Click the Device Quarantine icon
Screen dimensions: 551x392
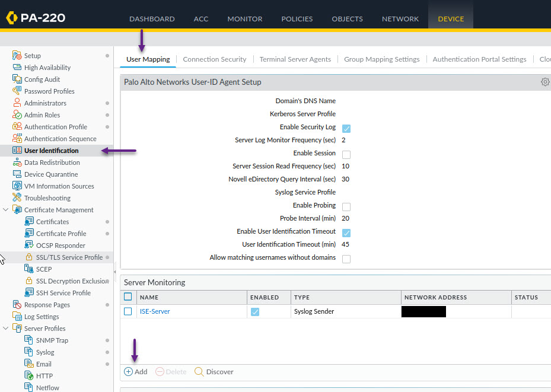17,174
